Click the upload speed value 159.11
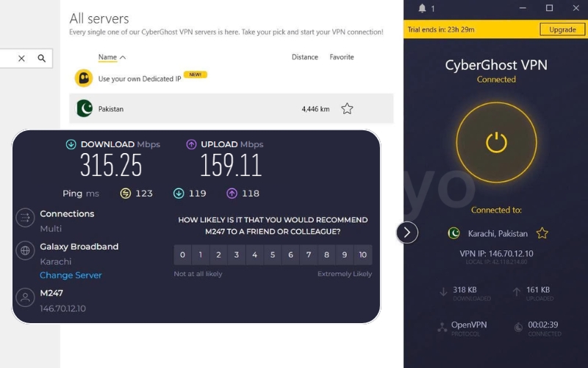Viewport: 588px width, 368px height. [231, 165]
